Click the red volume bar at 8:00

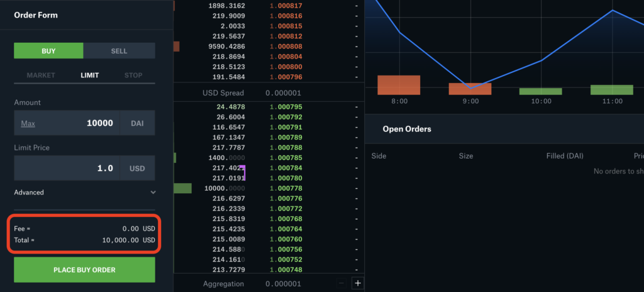[399, 85]
